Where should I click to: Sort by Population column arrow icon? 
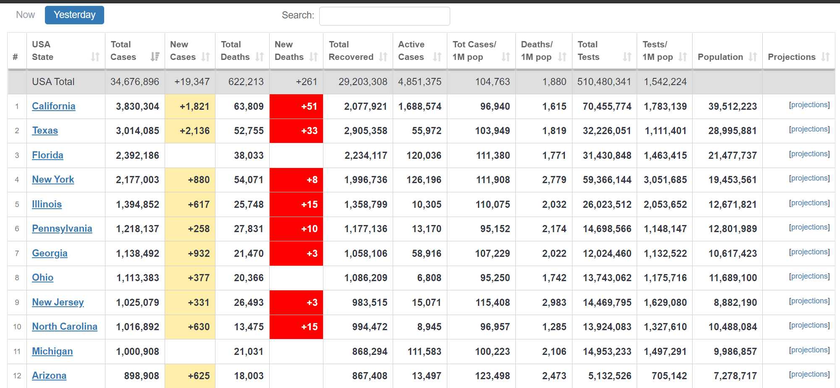click(x=753, y=57)
